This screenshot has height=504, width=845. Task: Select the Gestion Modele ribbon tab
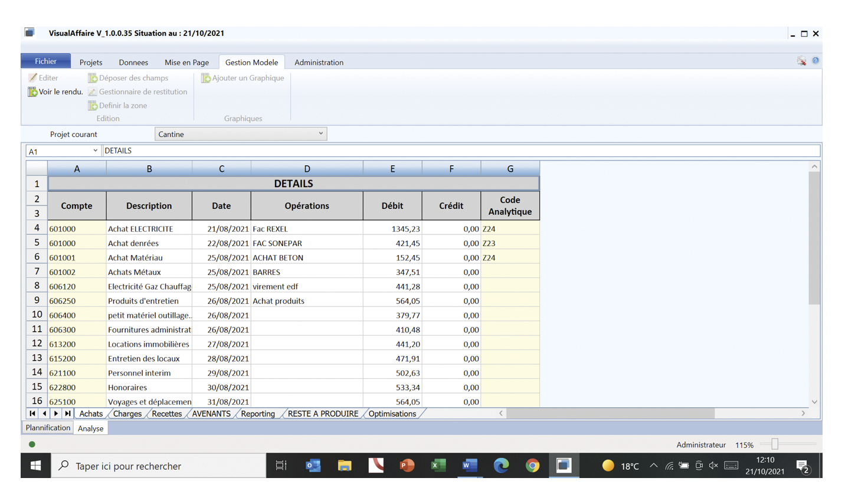click(x=251, y=62)
